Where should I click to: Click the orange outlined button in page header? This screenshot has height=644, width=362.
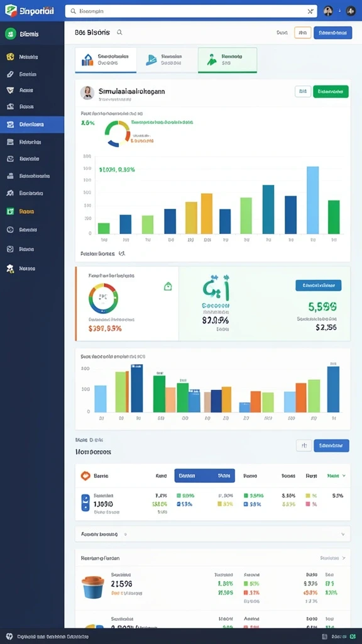pos(302,33)
